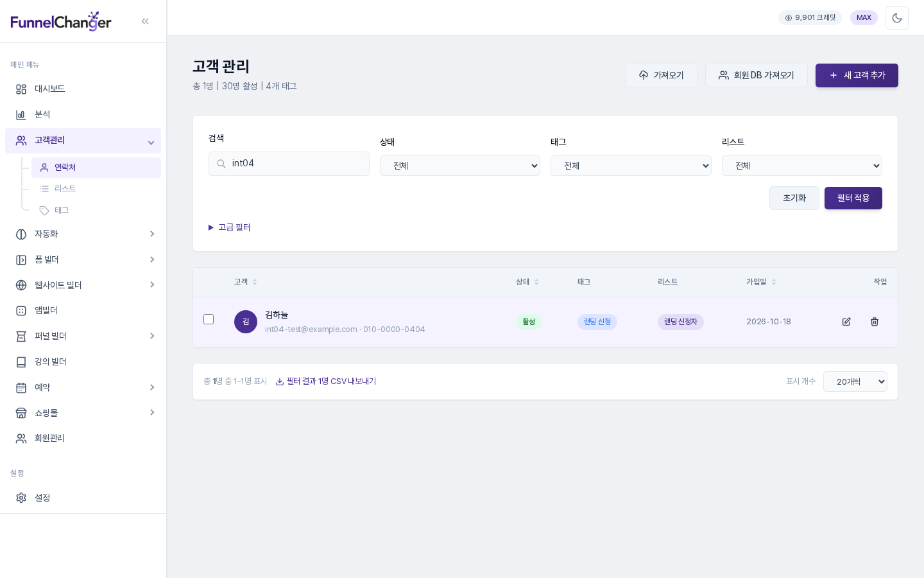The image size is (924, 578).
Task: Open 앱빌더 from sidebar
Action: [x=83, y=311]
